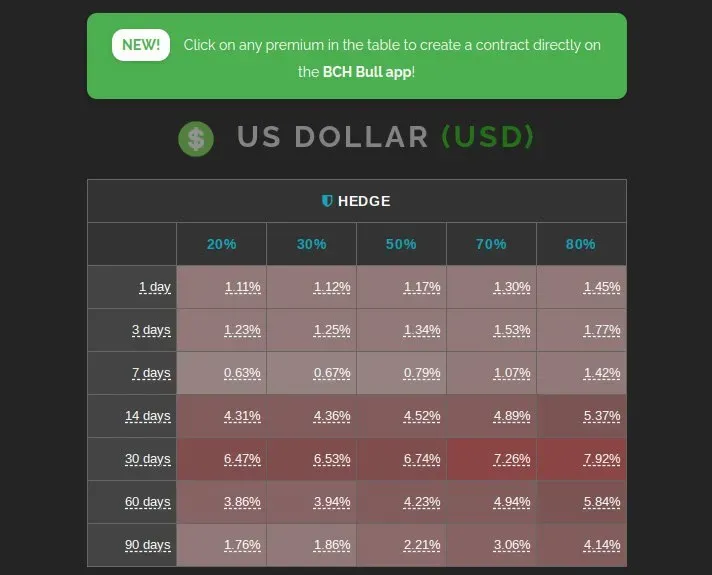The height and width of the screenshot is (575, 712).
Task: Open the BCH Bull app link
Action: pos(367,72)
